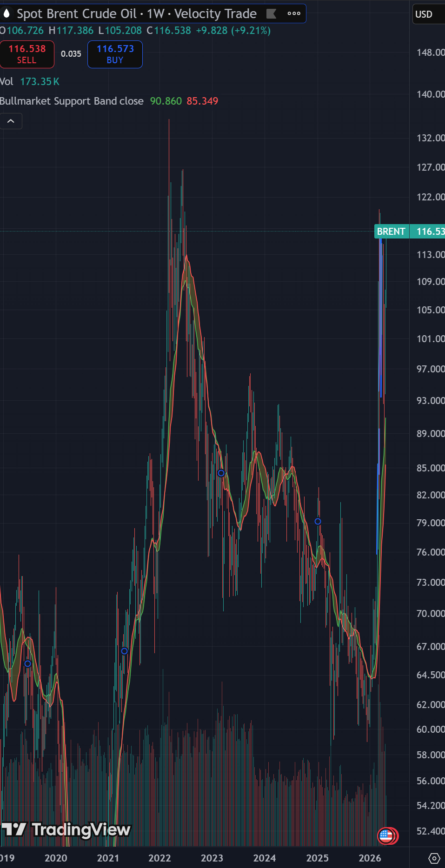Viewport: 445px width, 868px height.
Task: Click the 90.860 green band value
Action: pos(166,101)
